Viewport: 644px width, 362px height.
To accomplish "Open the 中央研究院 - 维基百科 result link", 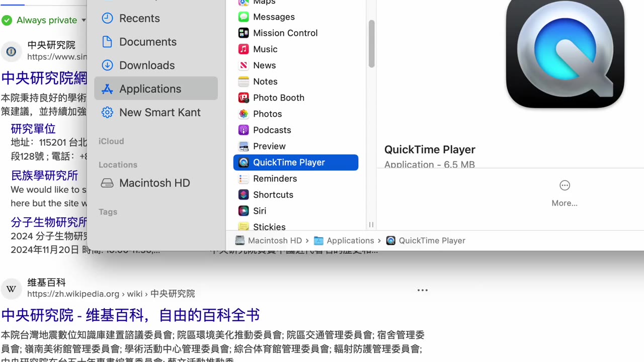I will 130,315.
